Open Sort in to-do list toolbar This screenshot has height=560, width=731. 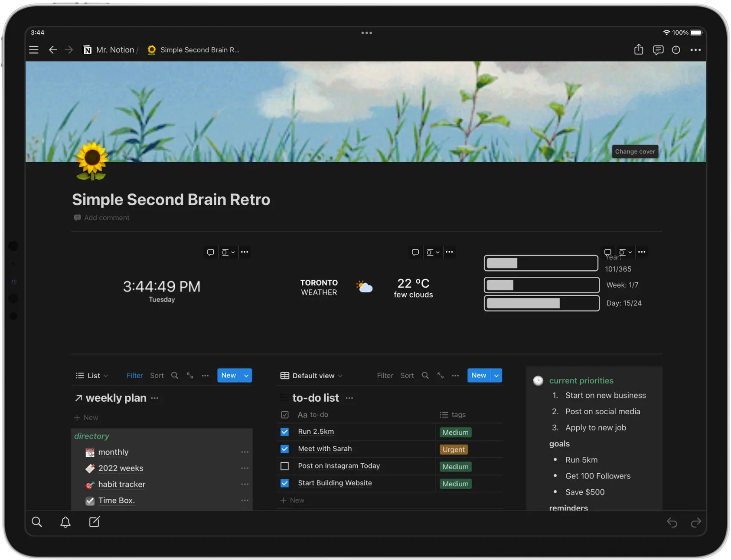click(x=407, y=376)
